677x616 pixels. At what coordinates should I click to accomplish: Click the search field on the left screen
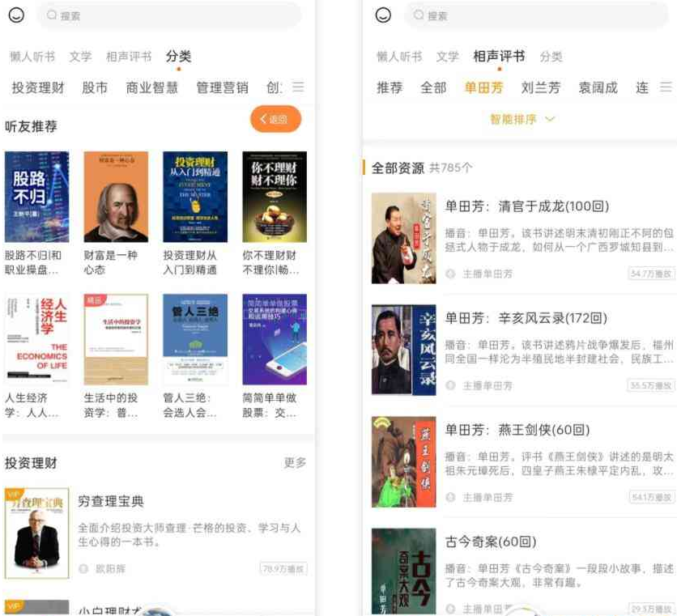pyautogui.click(x=170, y=15)
